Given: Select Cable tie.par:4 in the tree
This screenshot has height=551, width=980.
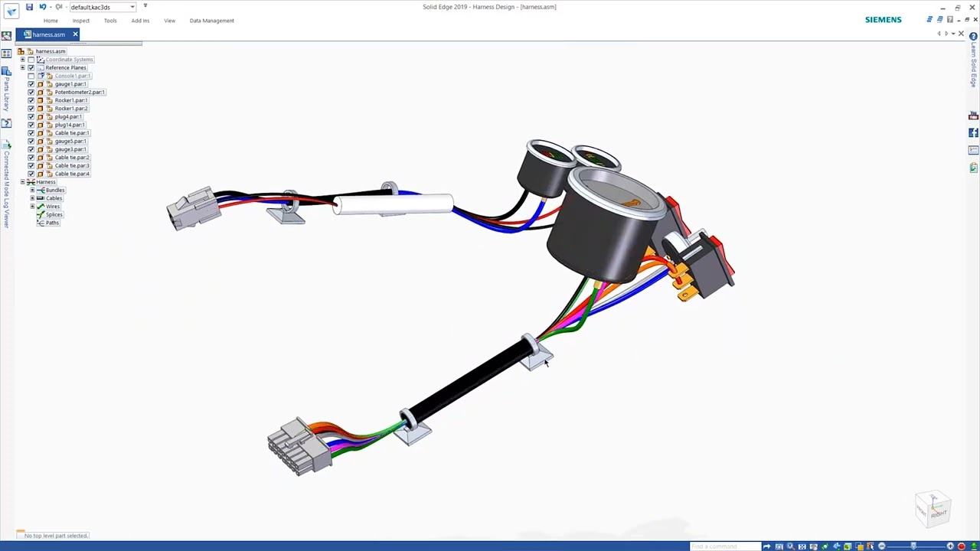Looking at the screenshot, I should pyautogui.click(x=72, y=174).
